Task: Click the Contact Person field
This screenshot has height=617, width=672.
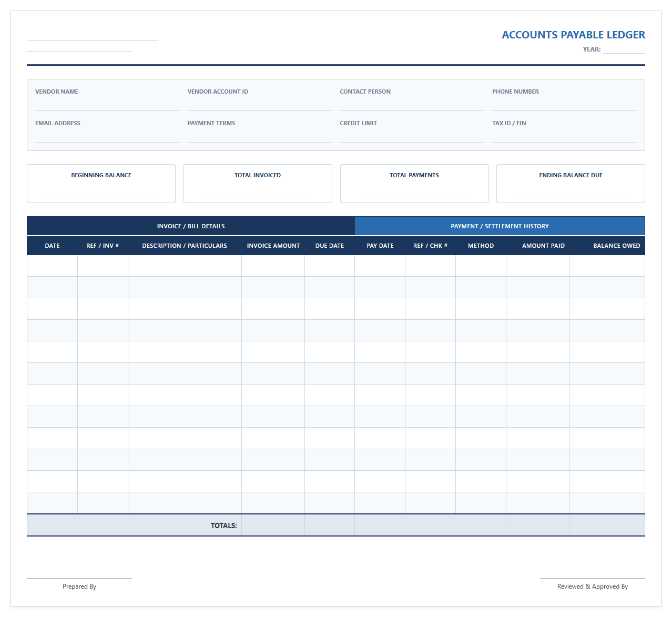Action: pos(412,104)
